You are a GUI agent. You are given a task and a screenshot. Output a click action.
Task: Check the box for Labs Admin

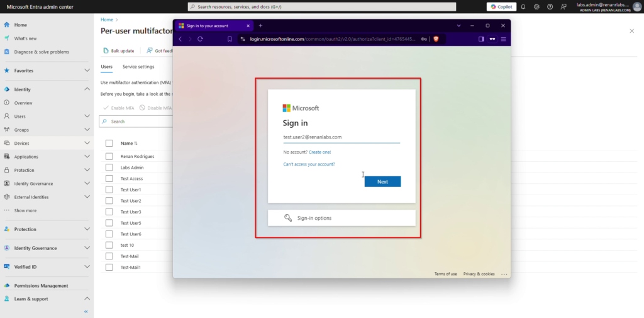tap(109, 168)
